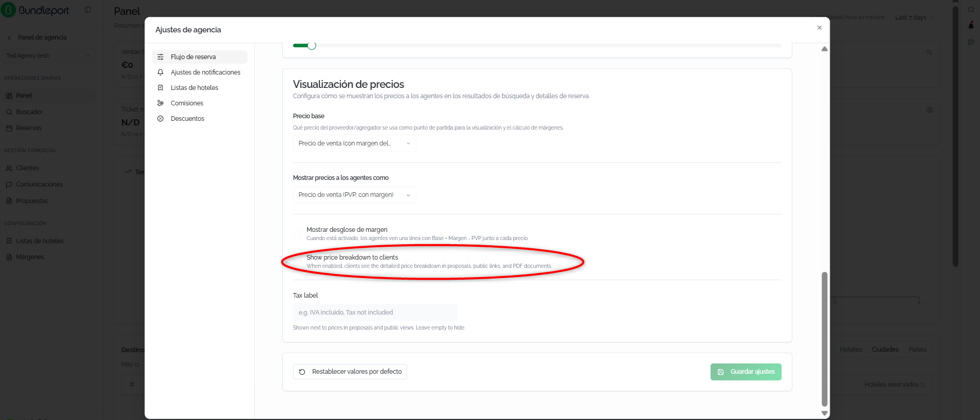Close the Ajustes de agencia dialog
This screenshot has width=980, height=420.
pos(820,28)
